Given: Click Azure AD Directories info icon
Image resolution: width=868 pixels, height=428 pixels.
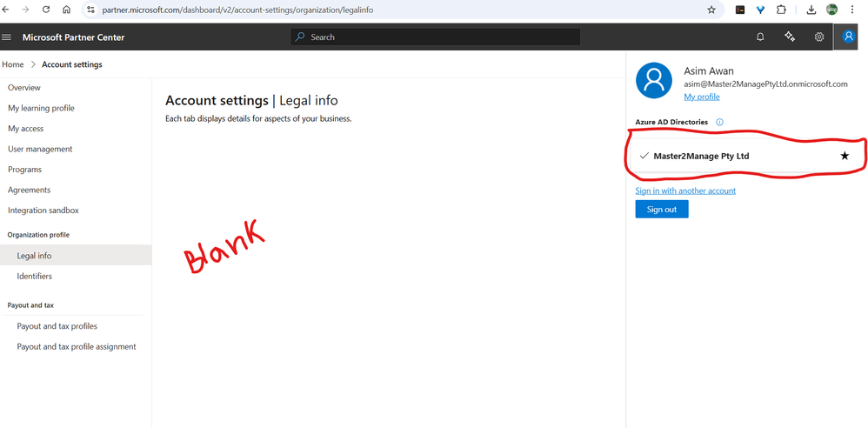Looking at the screenshot, I should pos(719,122).
